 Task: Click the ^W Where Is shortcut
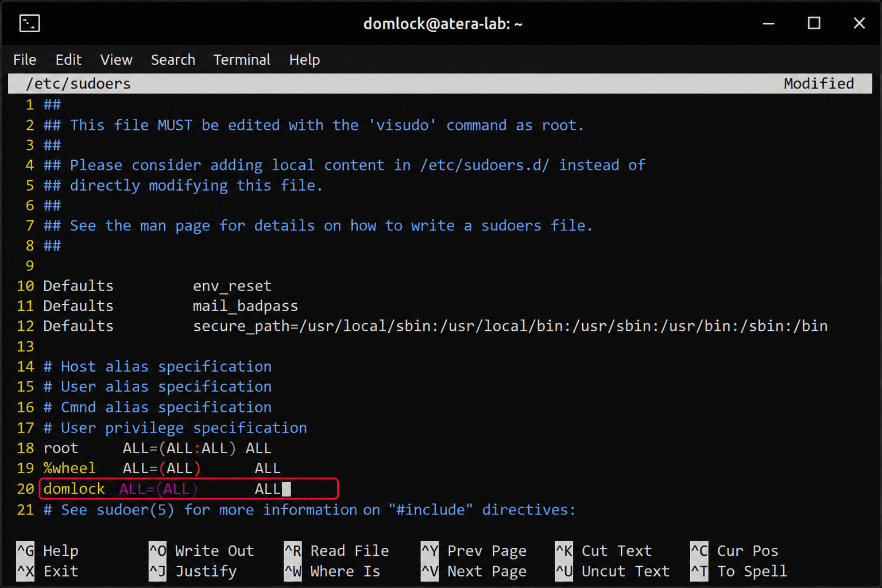click(332, 571)
